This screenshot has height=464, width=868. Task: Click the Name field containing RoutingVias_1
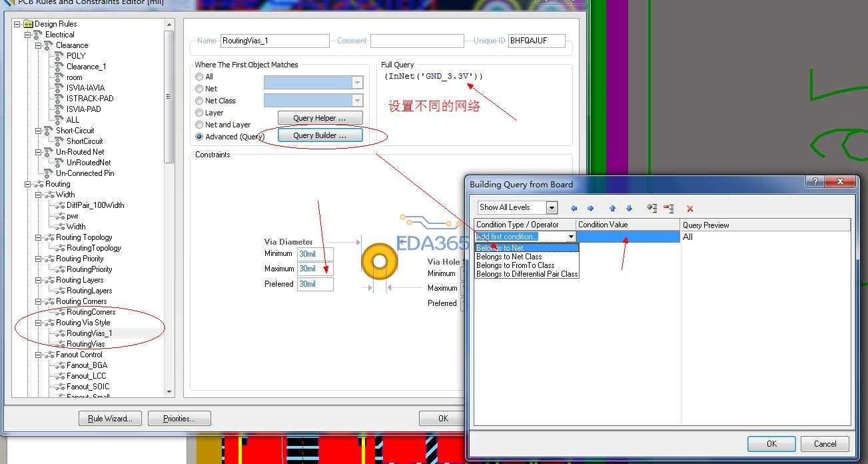[x=274, y=41]
